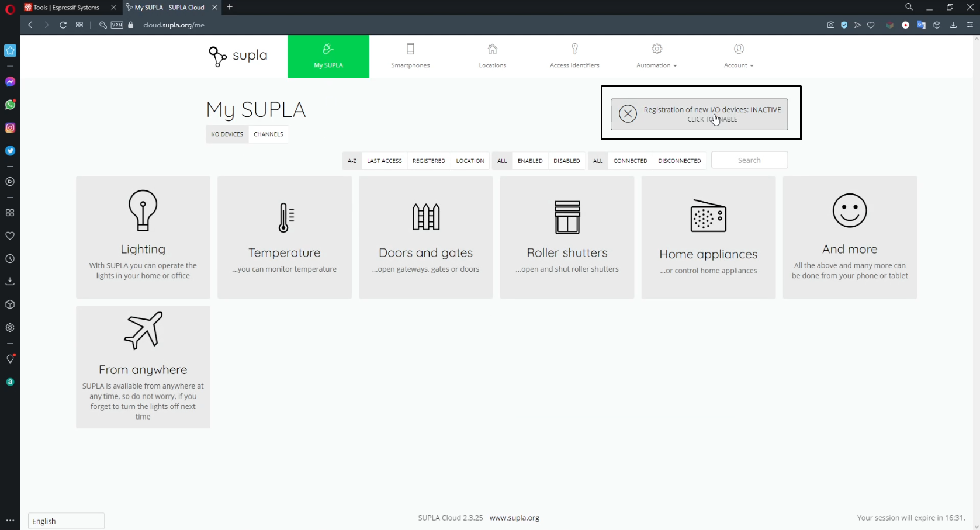The image size is (980, 530).
Task: Filter to DISABLED devices only
Action: 567,161
